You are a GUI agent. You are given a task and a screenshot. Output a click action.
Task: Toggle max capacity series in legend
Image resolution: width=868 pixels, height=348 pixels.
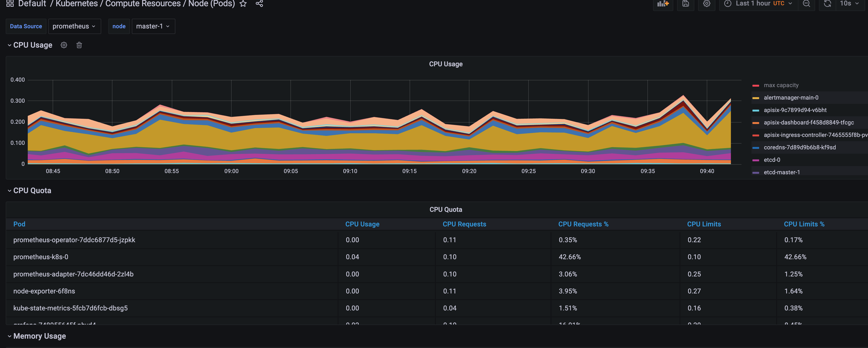point(781,85)
